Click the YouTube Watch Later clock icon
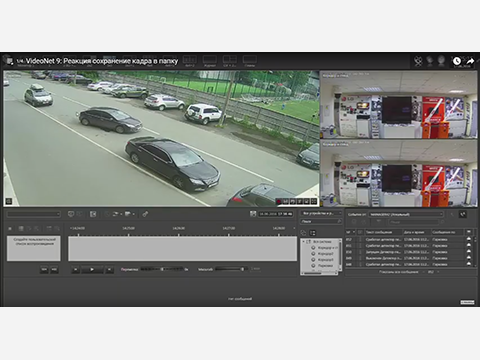The width and height of the screenshot is (480, 360). point(457,61)
